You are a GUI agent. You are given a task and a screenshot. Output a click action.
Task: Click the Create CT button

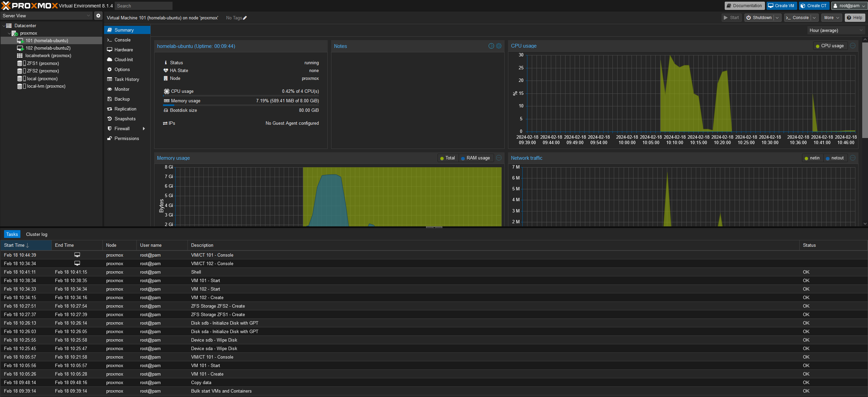point(814,6)
